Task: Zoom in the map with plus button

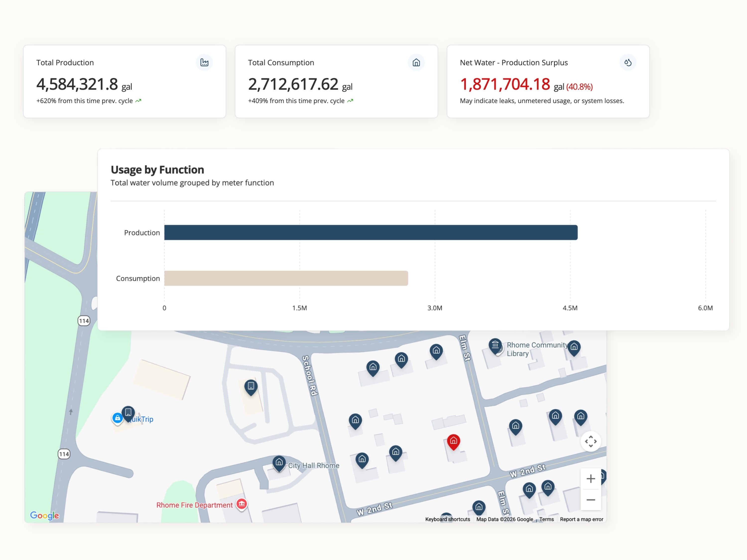Action: [590, 478]
